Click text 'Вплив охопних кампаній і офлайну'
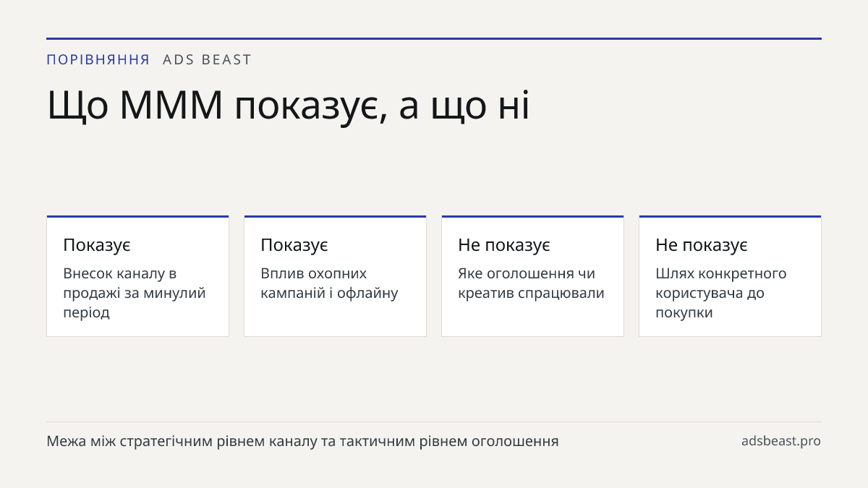The image size is (868, 488). (x=329, y=283)
